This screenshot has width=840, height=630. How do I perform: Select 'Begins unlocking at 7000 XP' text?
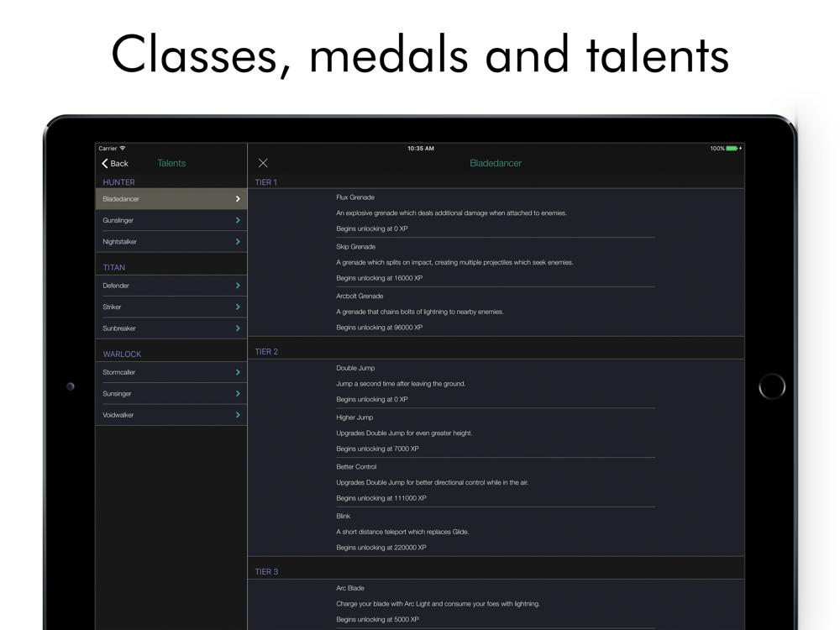(377, 449)
